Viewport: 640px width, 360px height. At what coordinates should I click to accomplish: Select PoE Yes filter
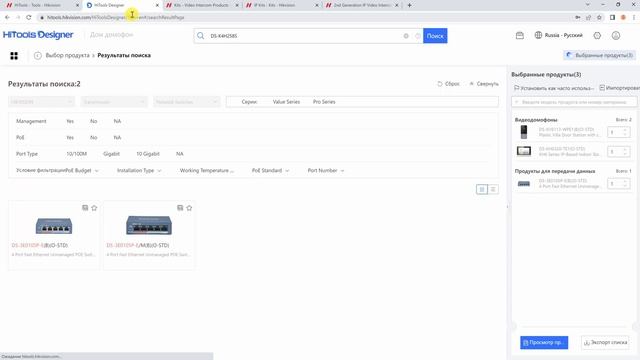70,138
